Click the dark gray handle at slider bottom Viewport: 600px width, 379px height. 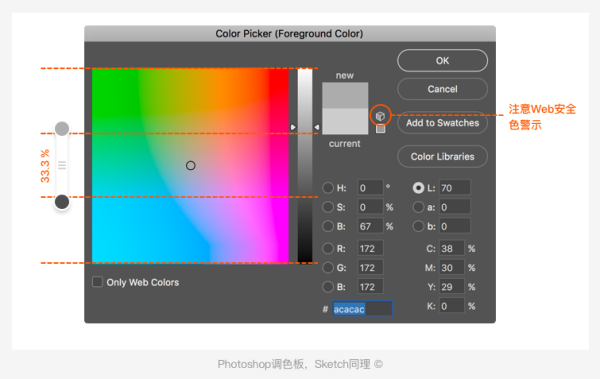62,202
